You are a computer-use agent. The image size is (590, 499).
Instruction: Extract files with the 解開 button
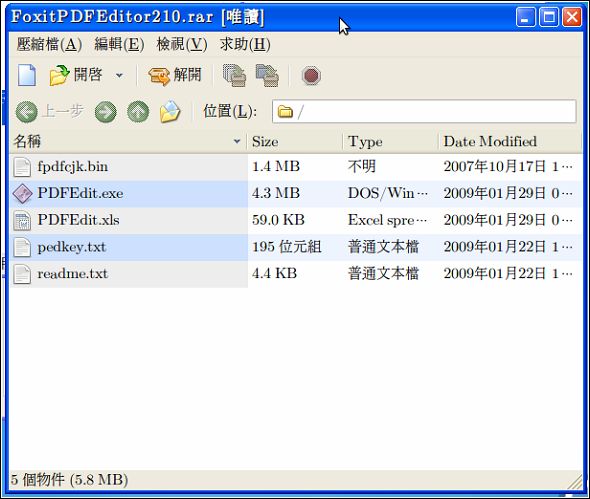(175, 75)
